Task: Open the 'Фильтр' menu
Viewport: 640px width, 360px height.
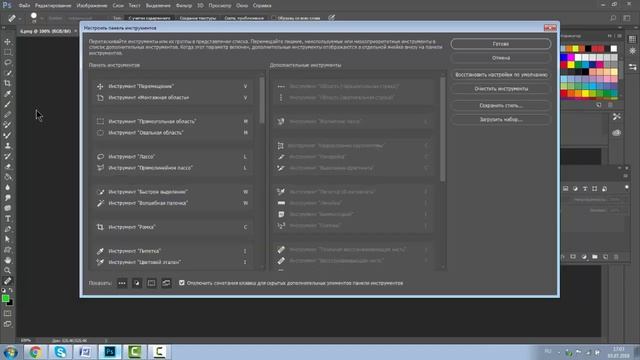Action: 184,6
